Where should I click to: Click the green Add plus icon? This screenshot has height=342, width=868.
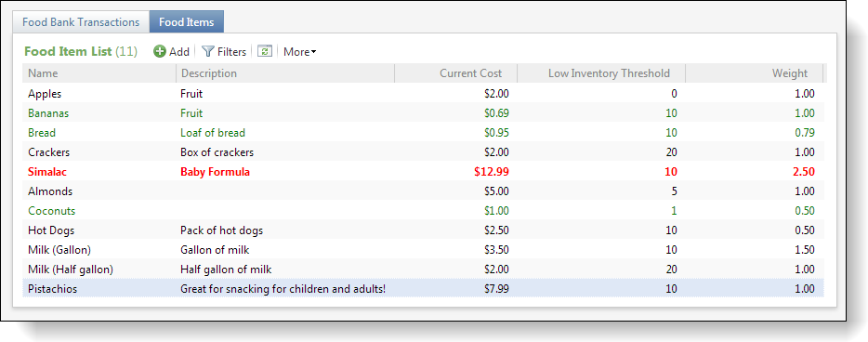(160, 51)
